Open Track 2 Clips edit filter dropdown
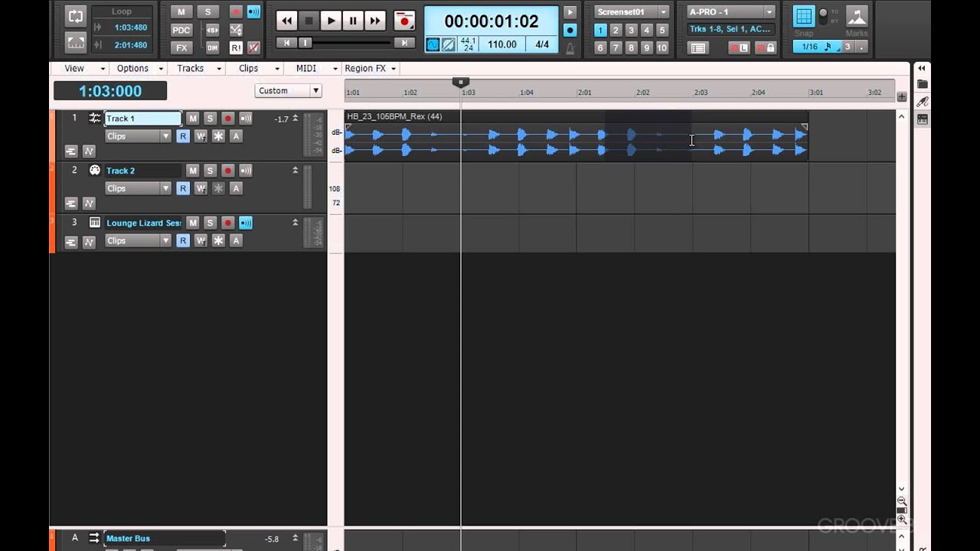 coord(138,188)
